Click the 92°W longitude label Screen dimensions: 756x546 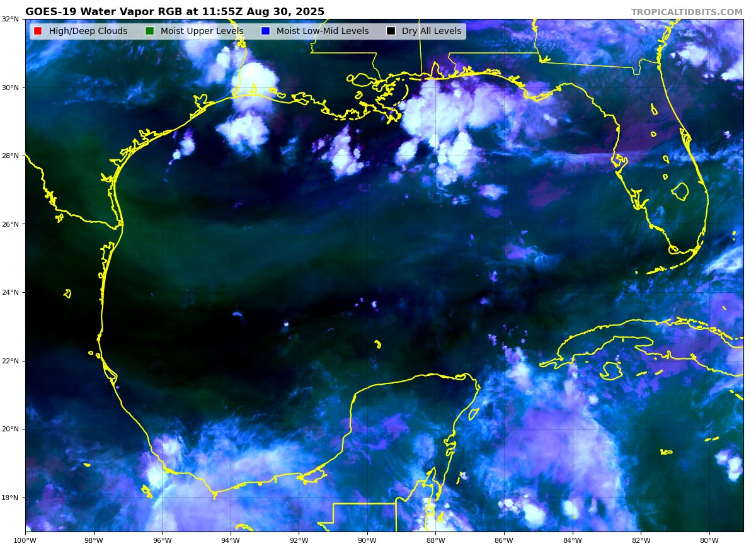point(299,540)
